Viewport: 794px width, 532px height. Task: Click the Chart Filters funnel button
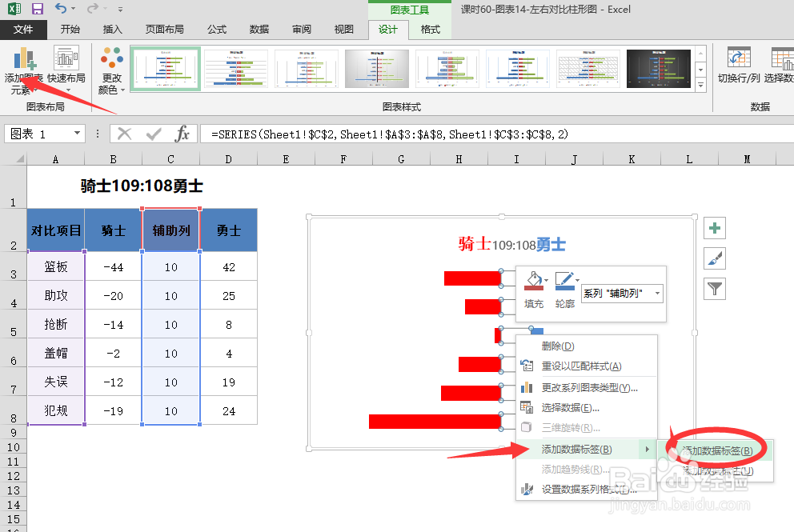[715, 289]
